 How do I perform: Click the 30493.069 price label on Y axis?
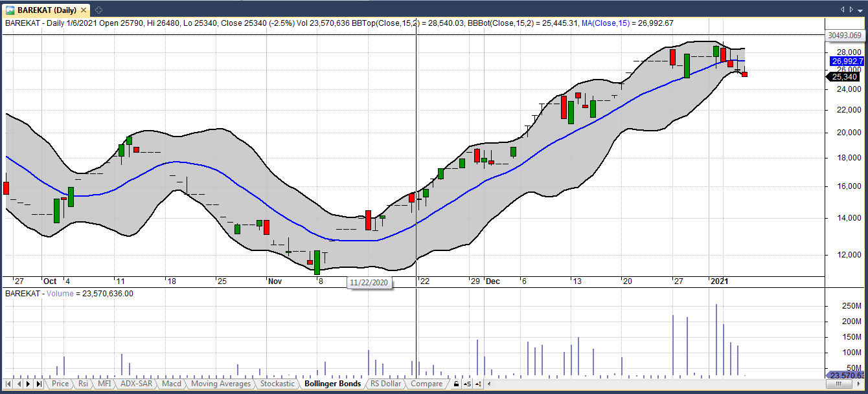pyautogui.click(x=845, y=35)
